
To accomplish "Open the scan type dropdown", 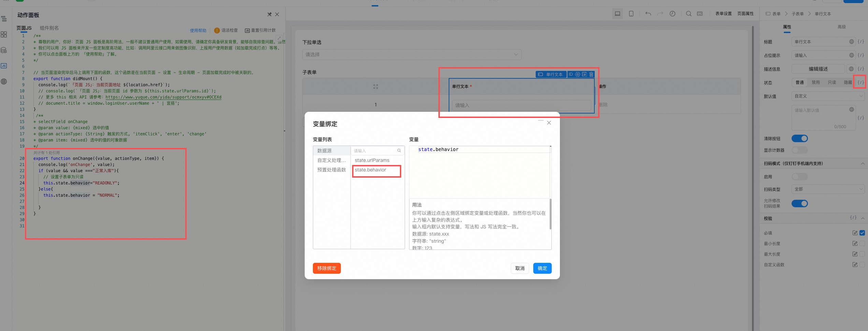I will pos(828,189).
